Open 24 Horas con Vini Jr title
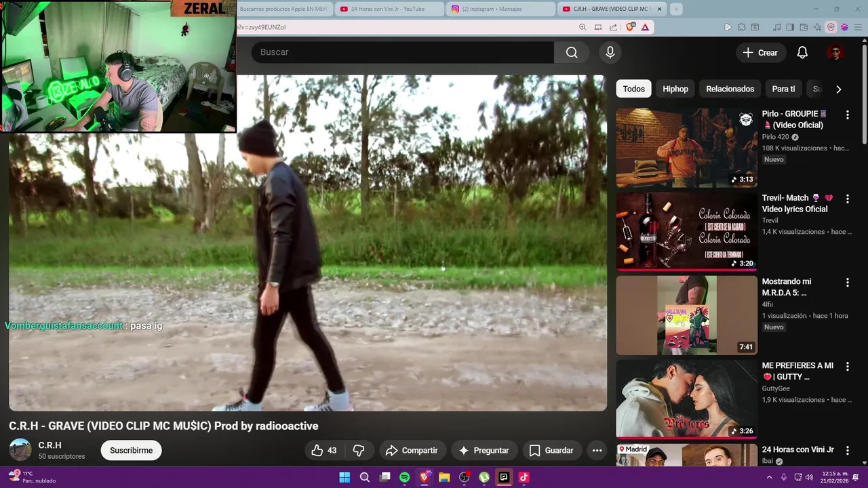The height and width of the screenshot is (488, 868). point(797,449)
